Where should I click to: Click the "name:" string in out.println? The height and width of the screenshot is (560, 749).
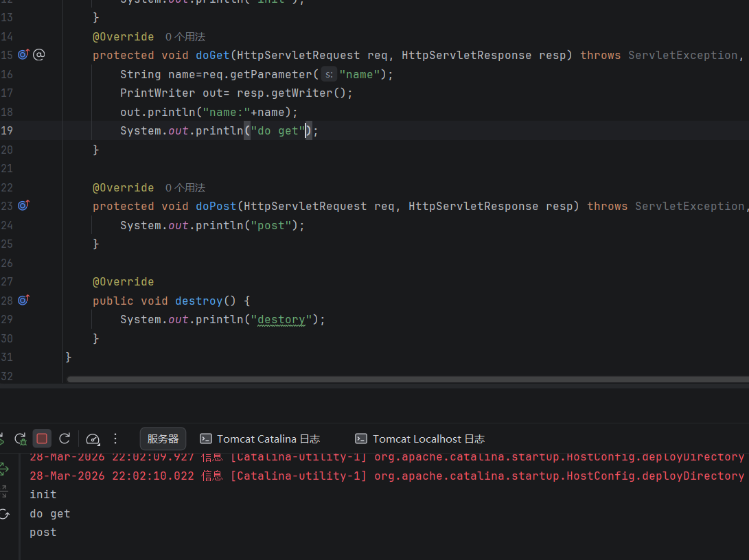(x=227, y=112)
